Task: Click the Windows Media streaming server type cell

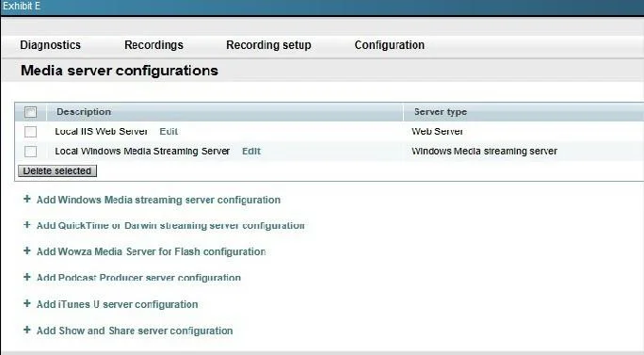Action: pos(484,152)
